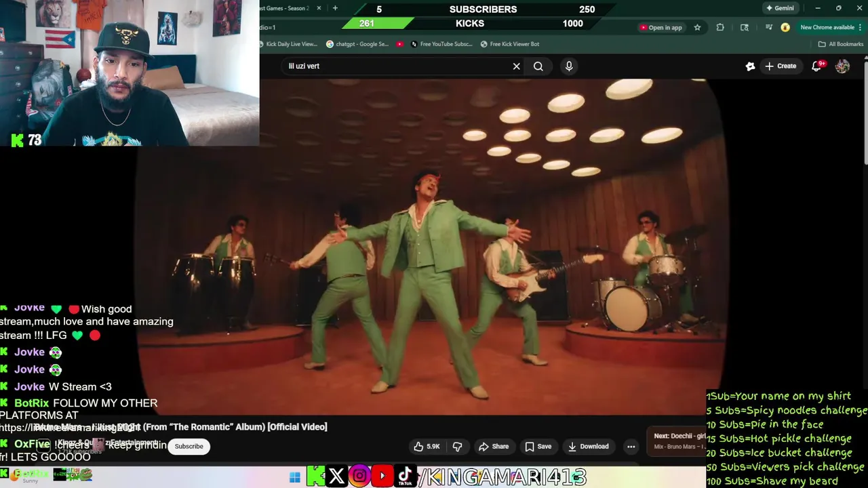
Task: Open the YouTube icon bookmark
Action: point(400,44)
